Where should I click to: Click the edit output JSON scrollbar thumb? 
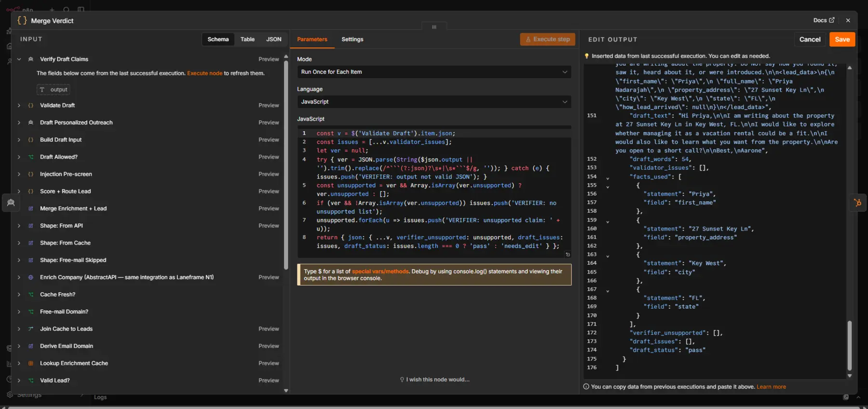(x=849, y=346)
